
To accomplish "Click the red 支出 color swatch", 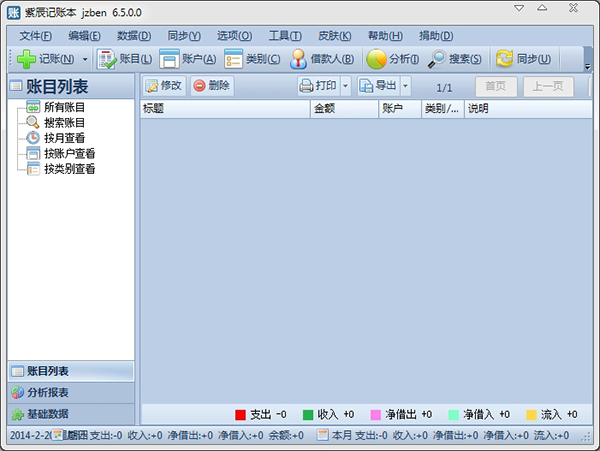I will pos(240,415).
